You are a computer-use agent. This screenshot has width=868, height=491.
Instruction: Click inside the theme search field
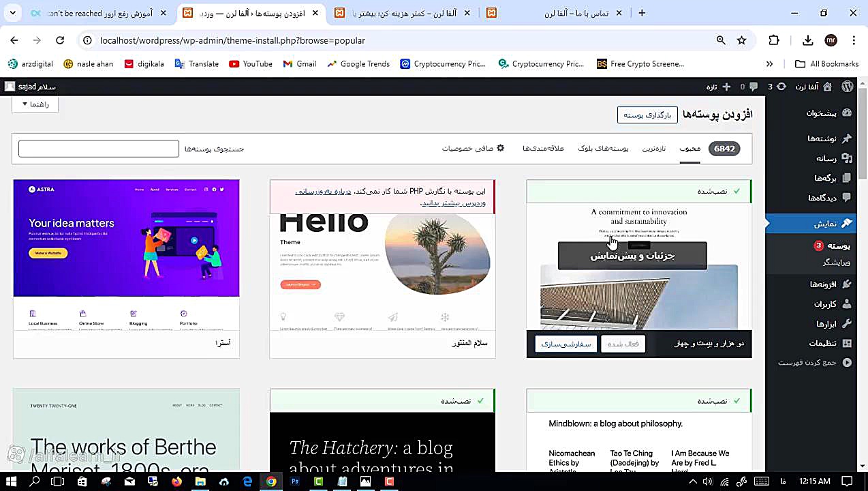98,149
